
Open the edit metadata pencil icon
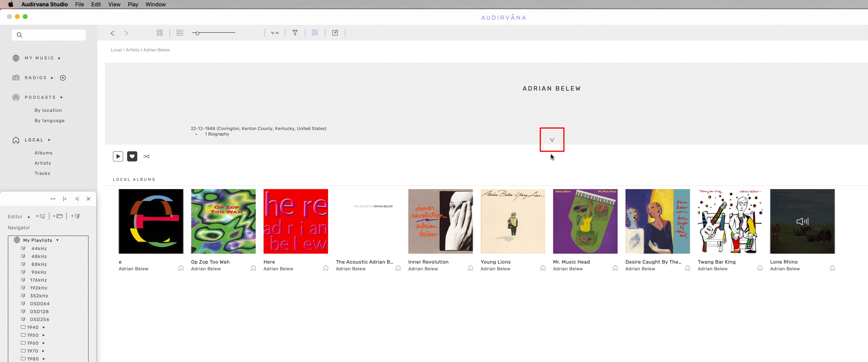coord(335,33)
